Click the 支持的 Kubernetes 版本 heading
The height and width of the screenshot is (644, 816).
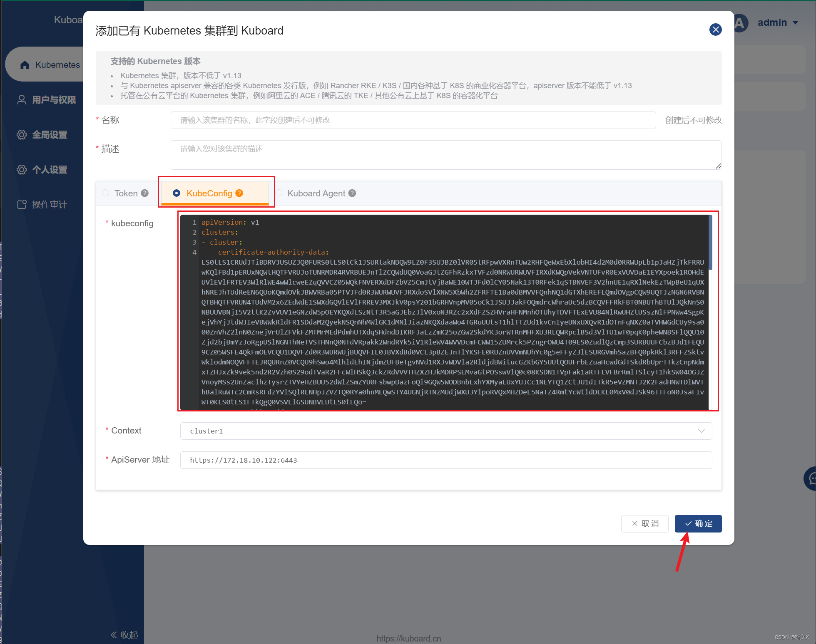pyautogui.click(x=155, y=61)
